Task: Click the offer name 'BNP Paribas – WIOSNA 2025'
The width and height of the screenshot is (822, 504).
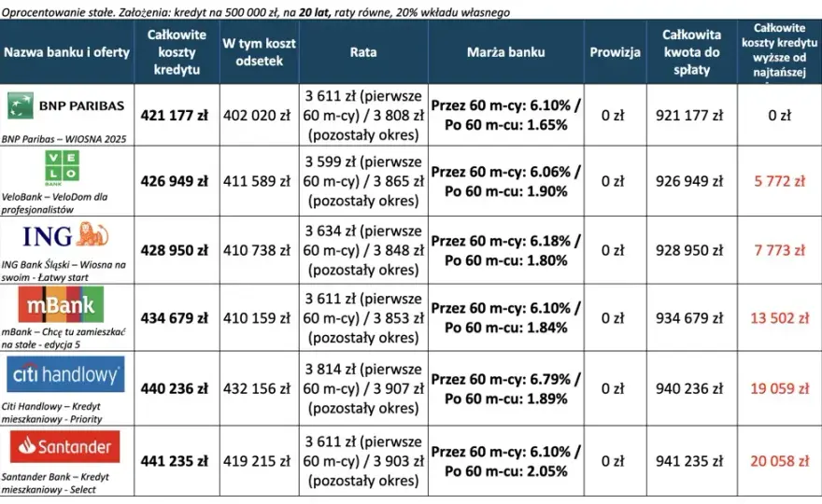Action: pyautogui.click(x=64, y=139)
